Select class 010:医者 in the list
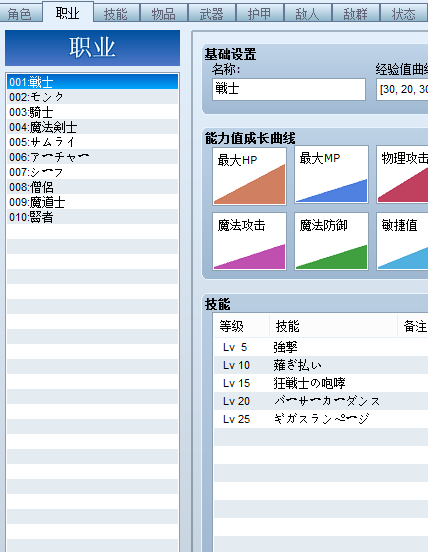 (x=93, y=217)
